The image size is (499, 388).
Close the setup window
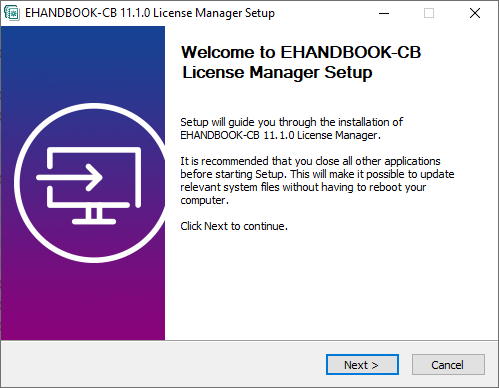click(x=475, y=13)
